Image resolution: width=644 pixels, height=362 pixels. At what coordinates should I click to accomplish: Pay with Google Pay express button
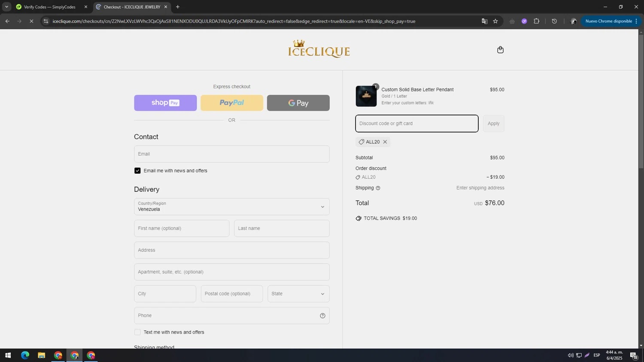[298, 103]
